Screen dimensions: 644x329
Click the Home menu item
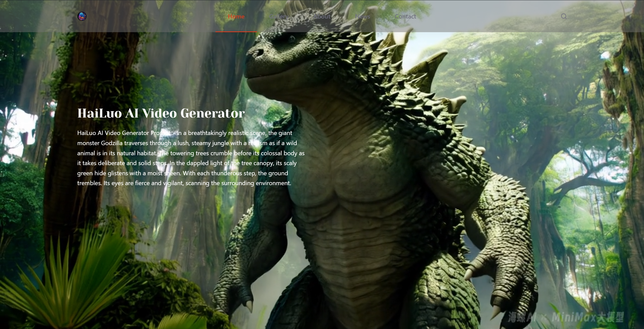point(236,16)
